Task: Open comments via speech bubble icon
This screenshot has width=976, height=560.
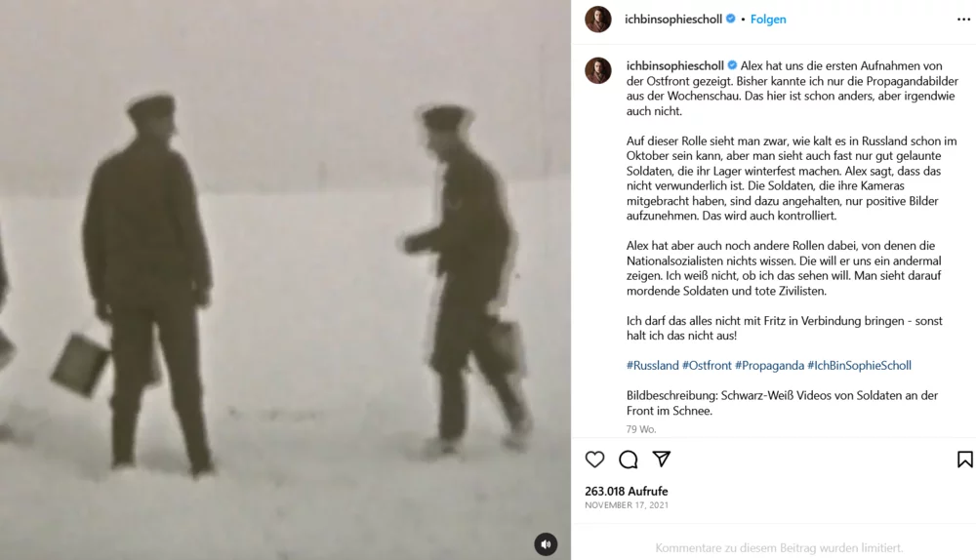Action: tap(628, 460)
